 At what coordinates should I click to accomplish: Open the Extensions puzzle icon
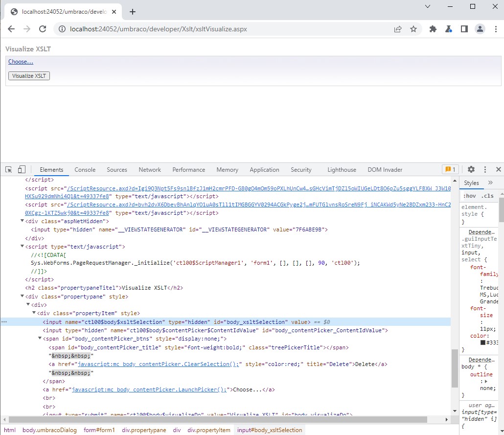point(433,29)
